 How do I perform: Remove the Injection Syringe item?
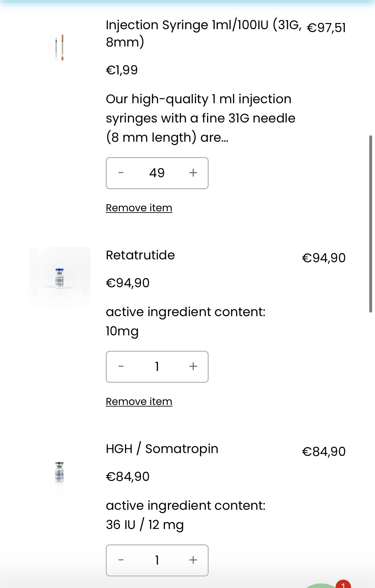tap(139, 208)
